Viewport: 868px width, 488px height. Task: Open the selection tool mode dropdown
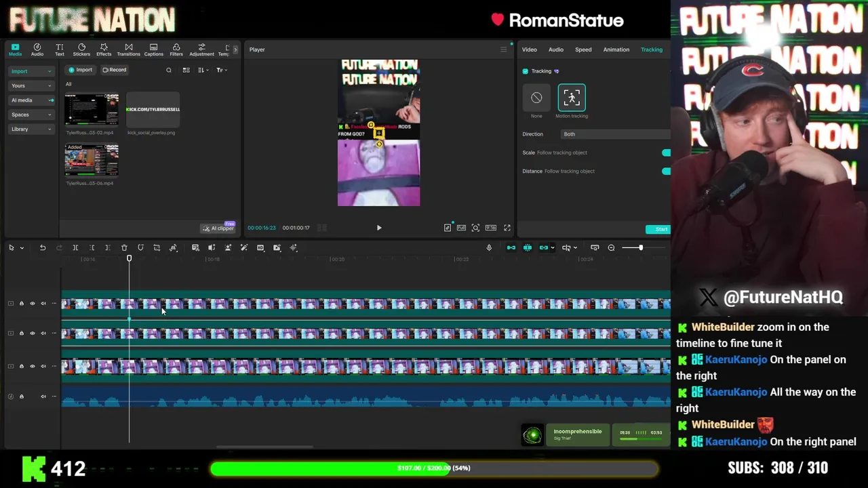click(22, 248)
